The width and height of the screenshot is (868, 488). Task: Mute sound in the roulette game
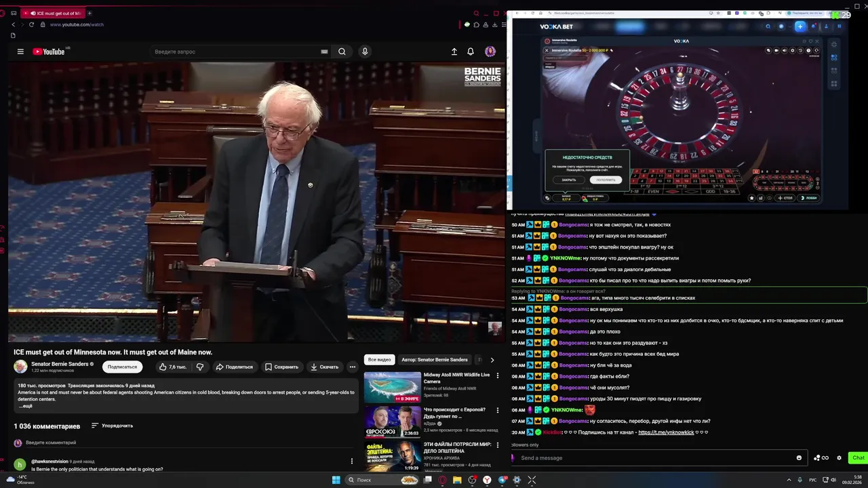[785, 50]
